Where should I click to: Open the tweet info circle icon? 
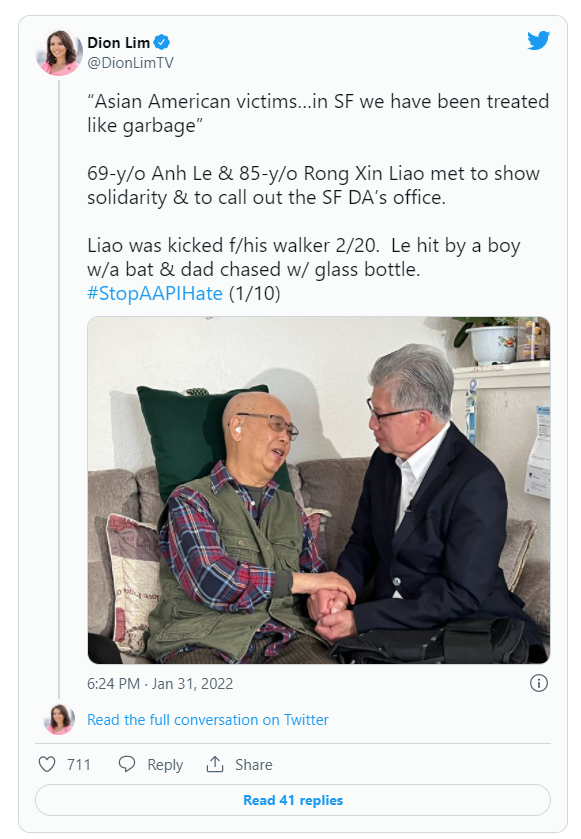(x=538, y=683)
